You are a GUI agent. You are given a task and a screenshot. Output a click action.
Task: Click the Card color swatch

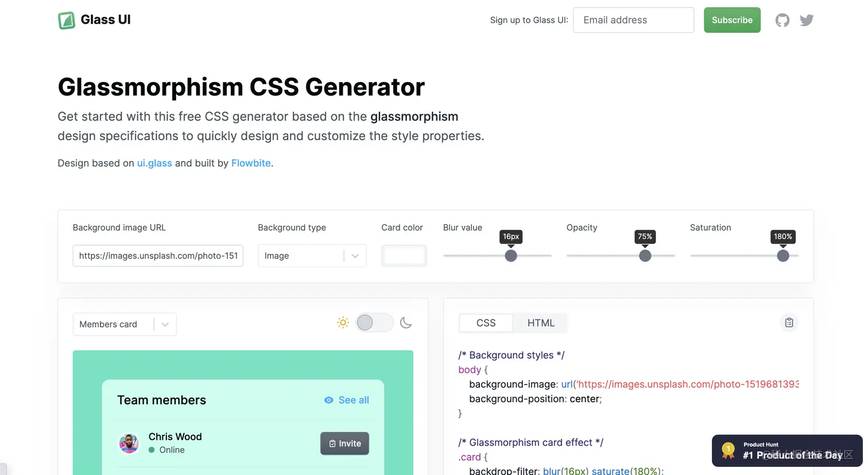click(x=404, y=256)
